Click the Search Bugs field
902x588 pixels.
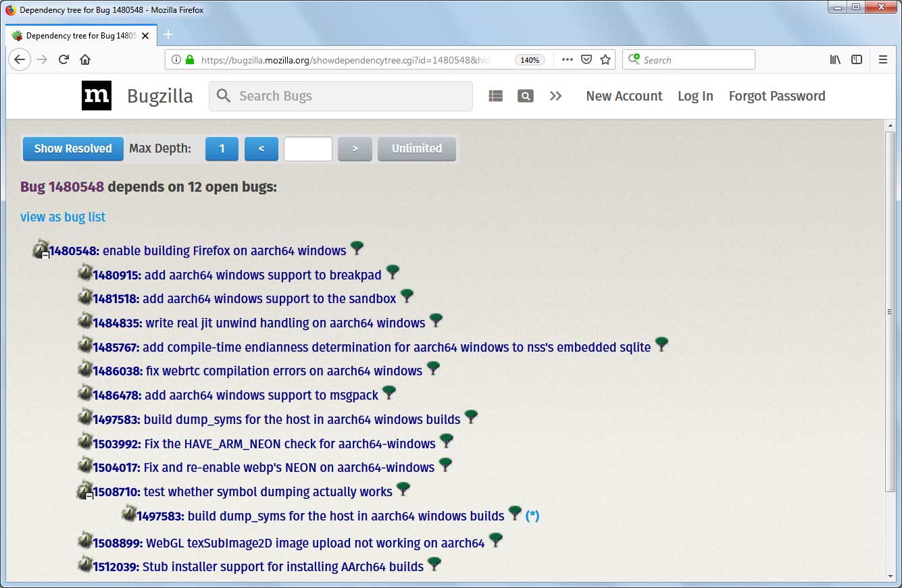341,96
